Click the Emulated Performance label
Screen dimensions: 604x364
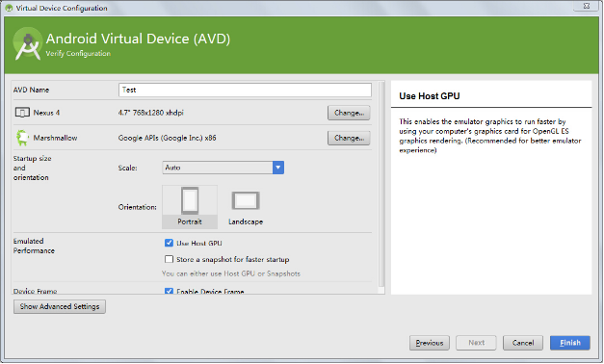pos(34,246)
